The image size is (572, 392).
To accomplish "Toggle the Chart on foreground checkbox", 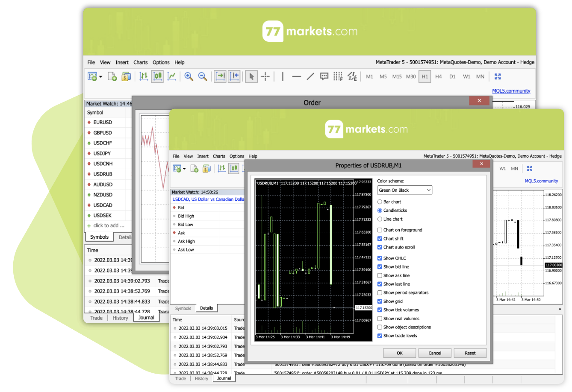I will [380, 230].
